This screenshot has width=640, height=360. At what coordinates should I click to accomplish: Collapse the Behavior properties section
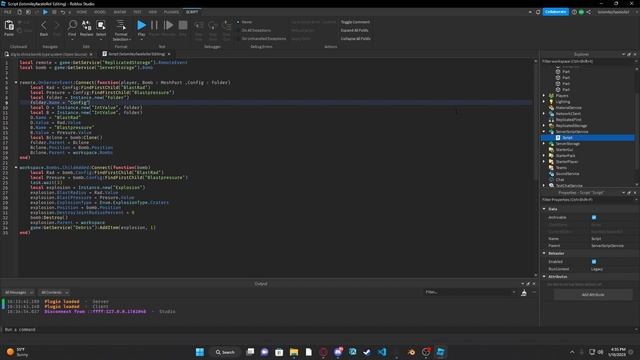pyautogui.click(x=544, y=253)
